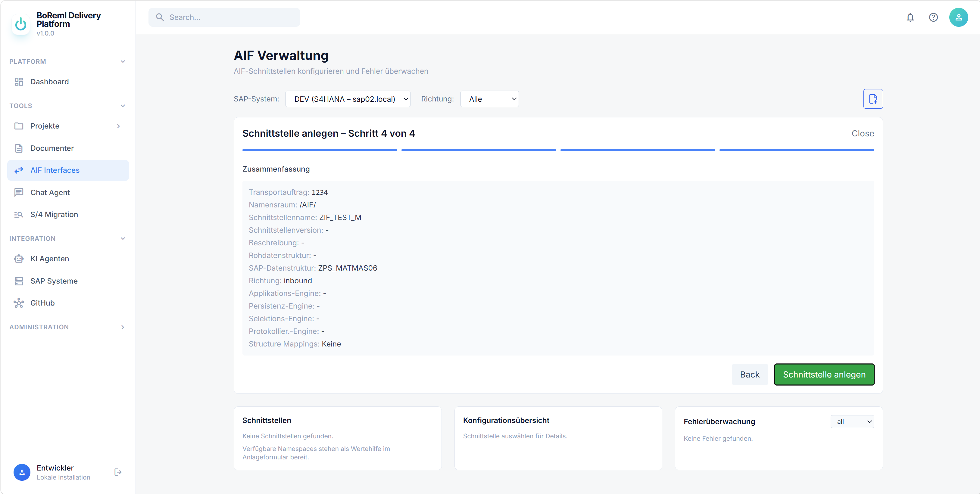Click the Dashboard grid icon
This screenshot has width=980, height=494.
click(x=19, y=82)
